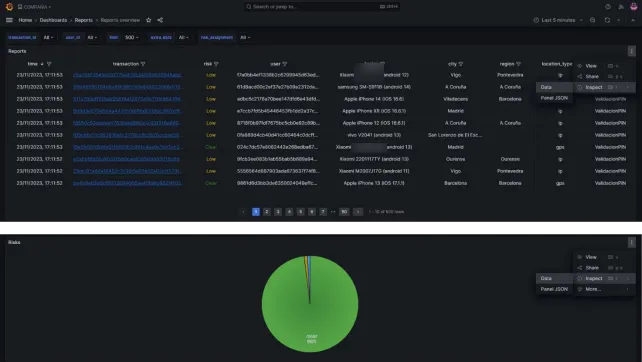Open the Grafana home logo
The image size is (642, 362).
pyautogui.click(x=9, y=7)
